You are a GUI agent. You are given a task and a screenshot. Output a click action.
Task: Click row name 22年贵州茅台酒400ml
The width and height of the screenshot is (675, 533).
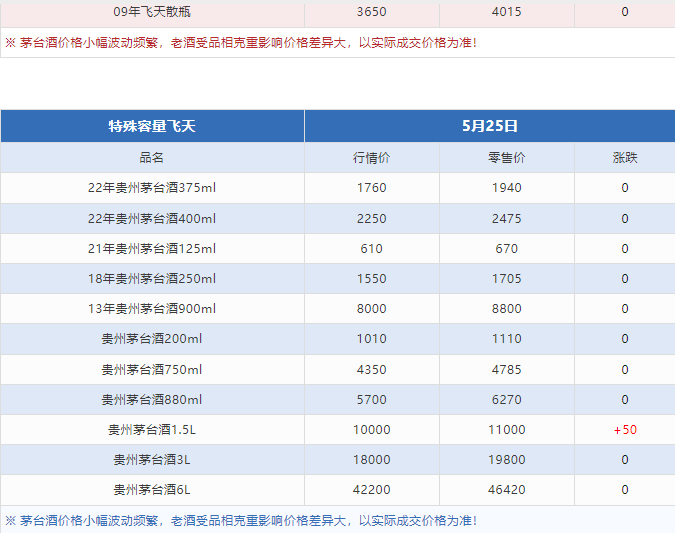click(152, 219)
